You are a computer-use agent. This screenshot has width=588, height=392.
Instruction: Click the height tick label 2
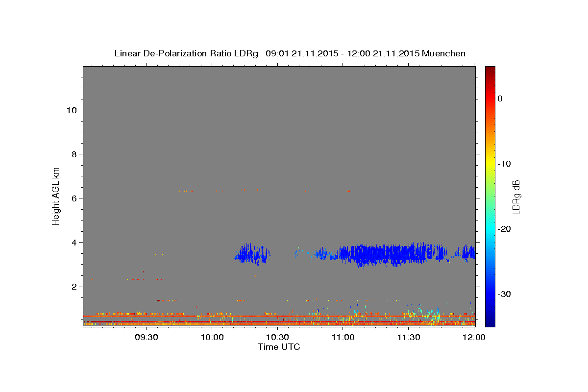(x=75, y=287)
